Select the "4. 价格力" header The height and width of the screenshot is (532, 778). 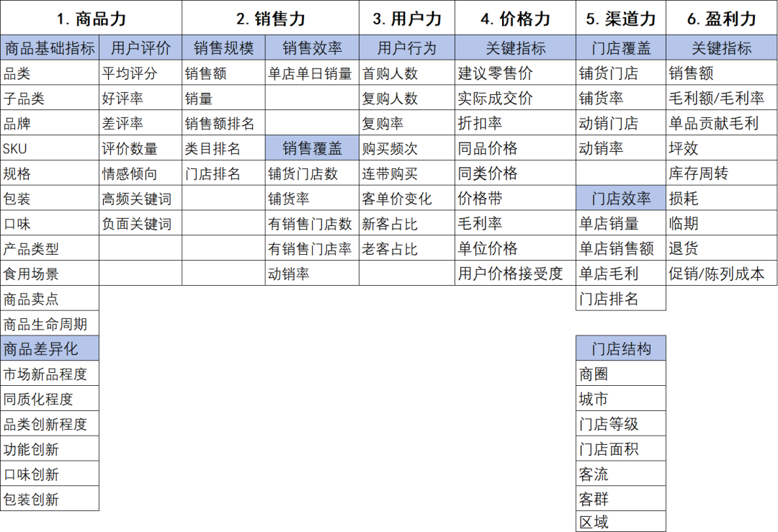516,18
